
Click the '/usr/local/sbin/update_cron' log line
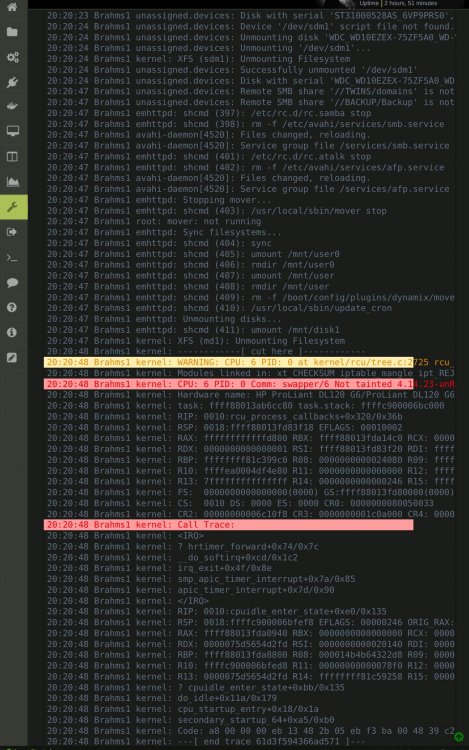coord(219,308)
